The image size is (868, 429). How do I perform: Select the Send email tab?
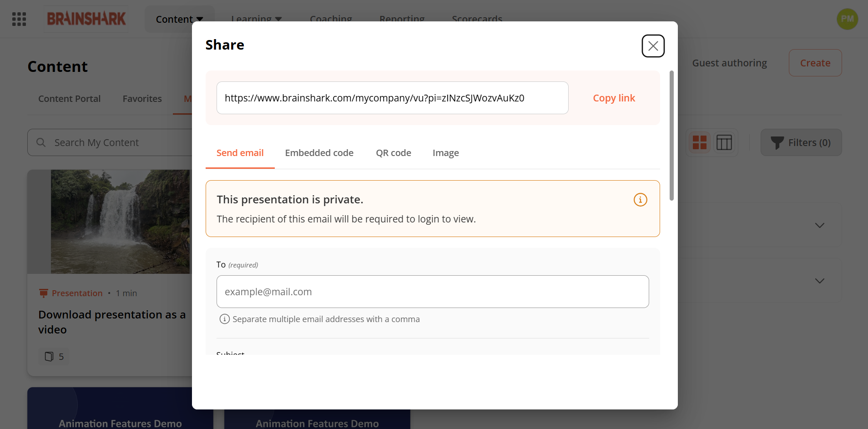pos(240,153)
